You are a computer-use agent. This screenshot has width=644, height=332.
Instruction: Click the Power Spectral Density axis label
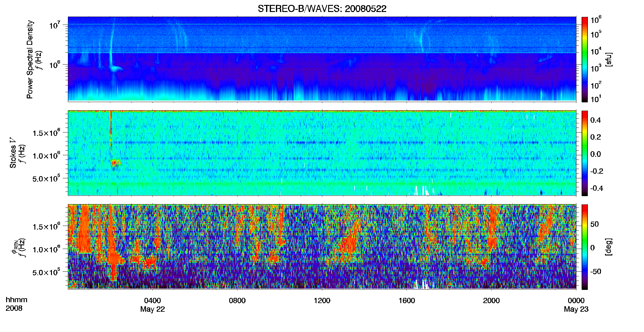30,59
